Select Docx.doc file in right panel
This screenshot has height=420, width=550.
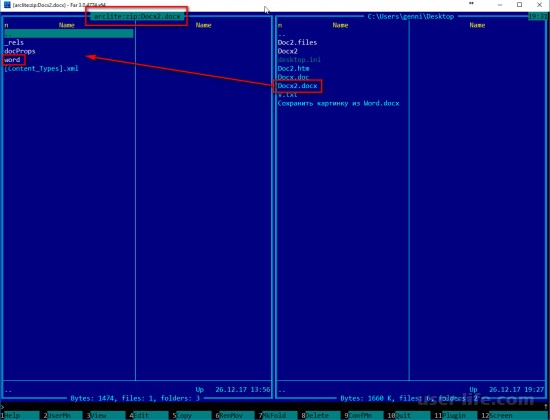pos(294,77)
